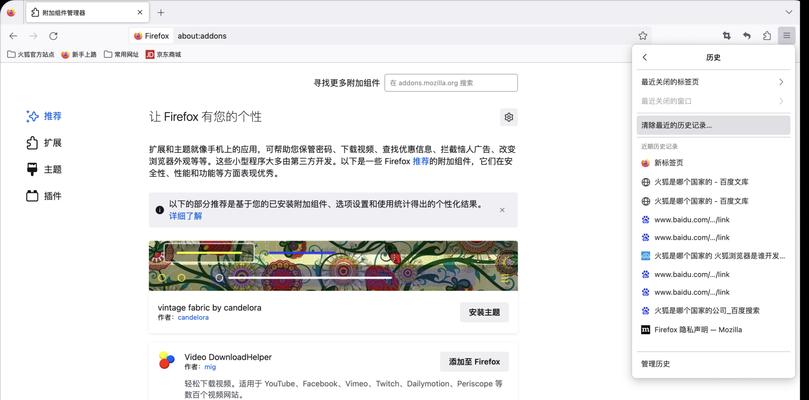This screenshot has width=809, height=400.
Task: Click the back navigation arrow
Action: [13, 36]
